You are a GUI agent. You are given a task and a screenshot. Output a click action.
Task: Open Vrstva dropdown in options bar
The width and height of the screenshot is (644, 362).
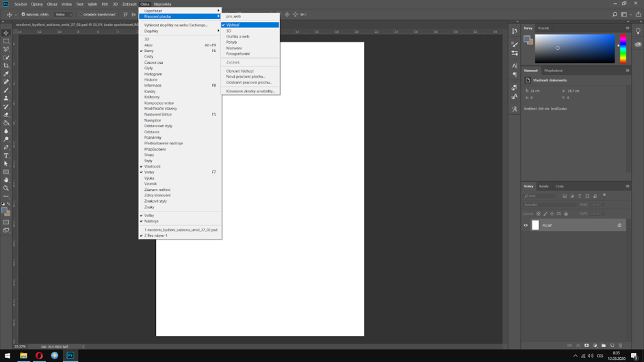tap(64, 14)
